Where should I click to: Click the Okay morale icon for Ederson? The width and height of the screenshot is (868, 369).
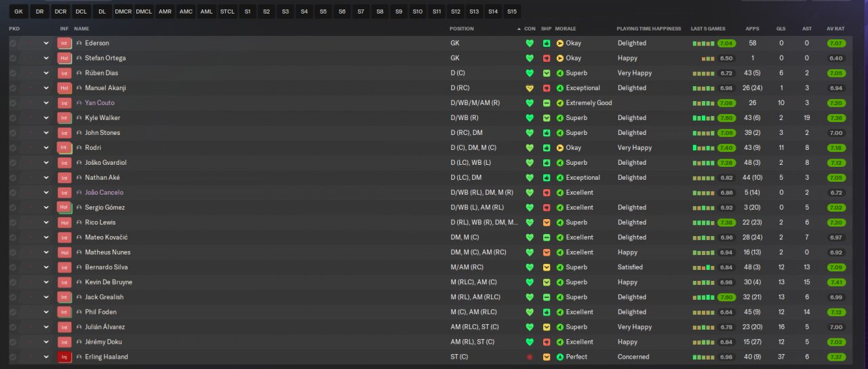559,43
